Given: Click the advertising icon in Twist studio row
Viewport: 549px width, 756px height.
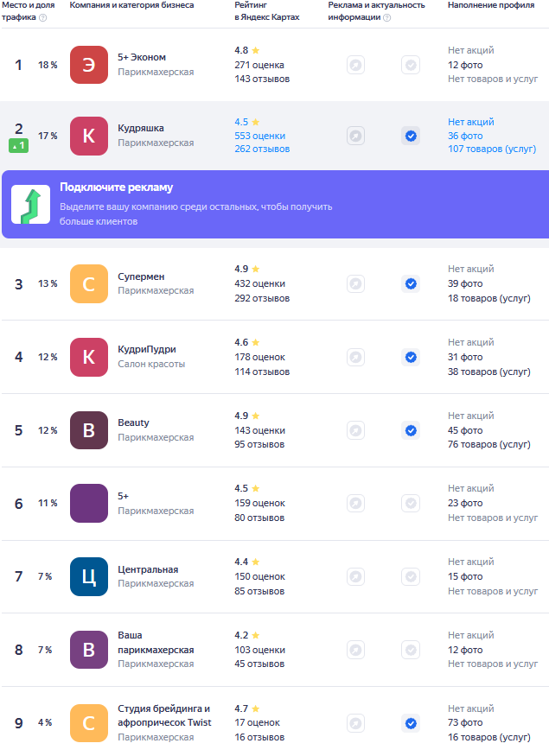Looking at the screenshot, I should (x=355, y=723).
